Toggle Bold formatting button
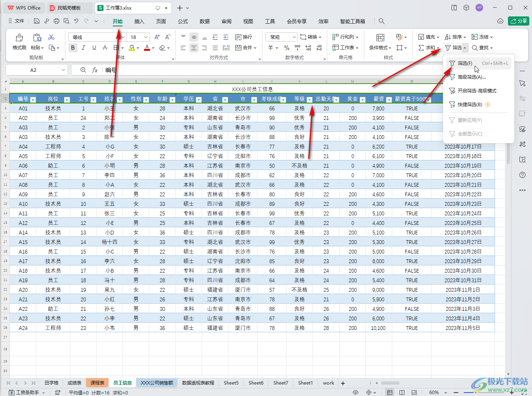Image resolution: width=532 pixels, height=396 pixels. pyautogui.click(x=73, y=48)
